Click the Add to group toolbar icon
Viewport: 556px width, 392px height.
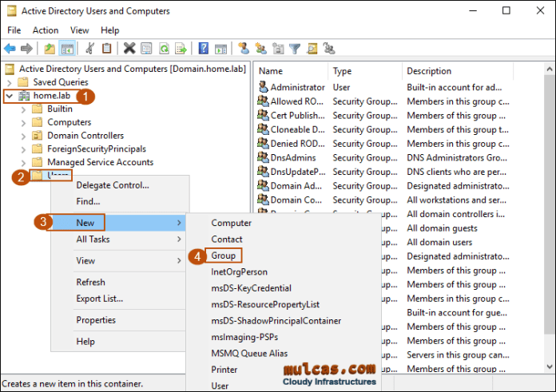pos(329,48)
